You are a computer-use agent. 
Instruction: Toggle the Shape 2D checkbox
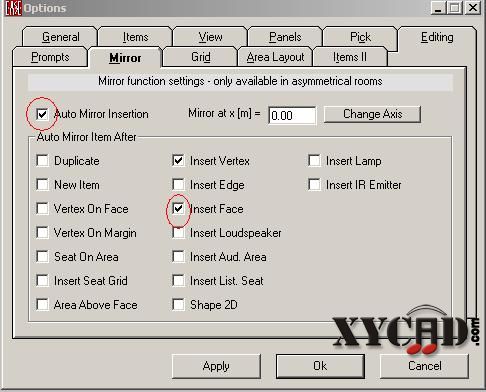pos(178,304)
